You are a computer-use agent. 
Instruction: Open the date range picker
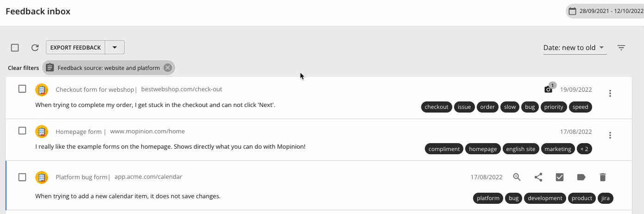click(605, 11)
